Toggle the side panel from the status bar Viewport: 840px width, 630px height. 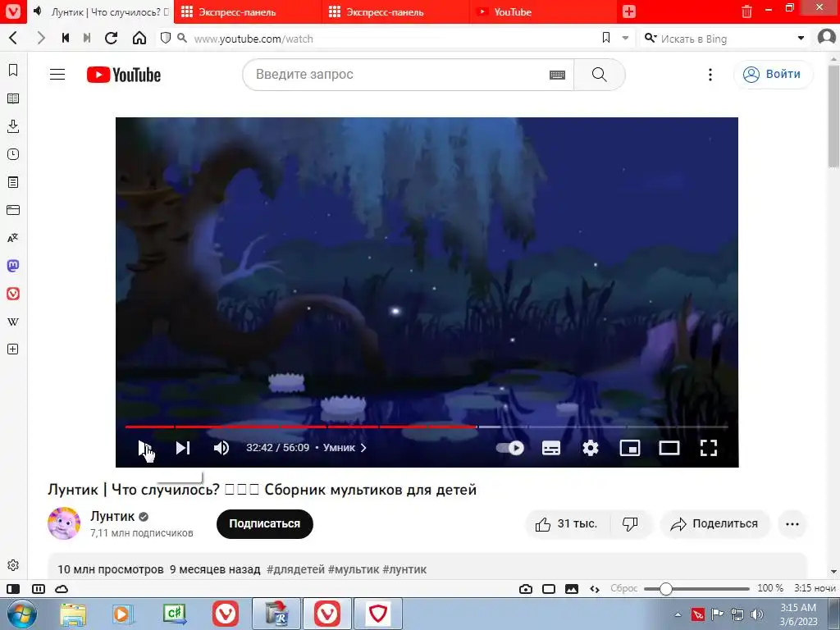(13, 589)
